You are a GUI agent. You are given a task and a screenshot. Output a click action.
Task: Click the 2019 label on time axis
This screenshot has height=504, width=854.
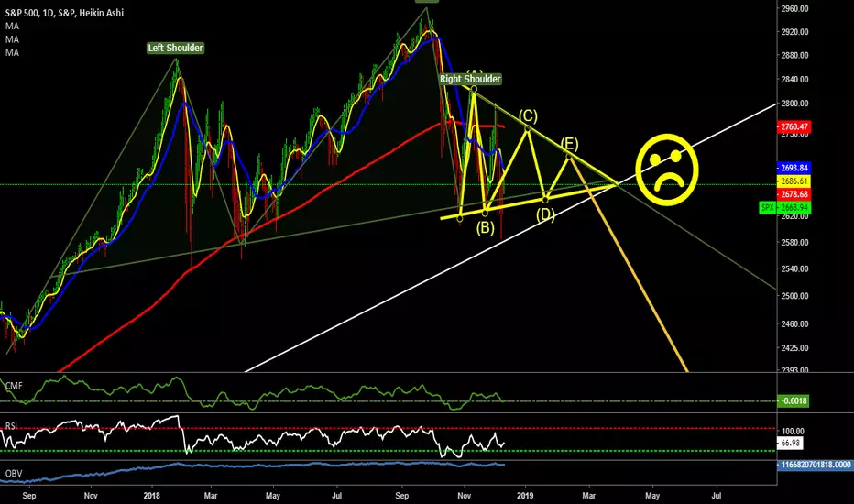pyautogui.click(x=525, y=495)
